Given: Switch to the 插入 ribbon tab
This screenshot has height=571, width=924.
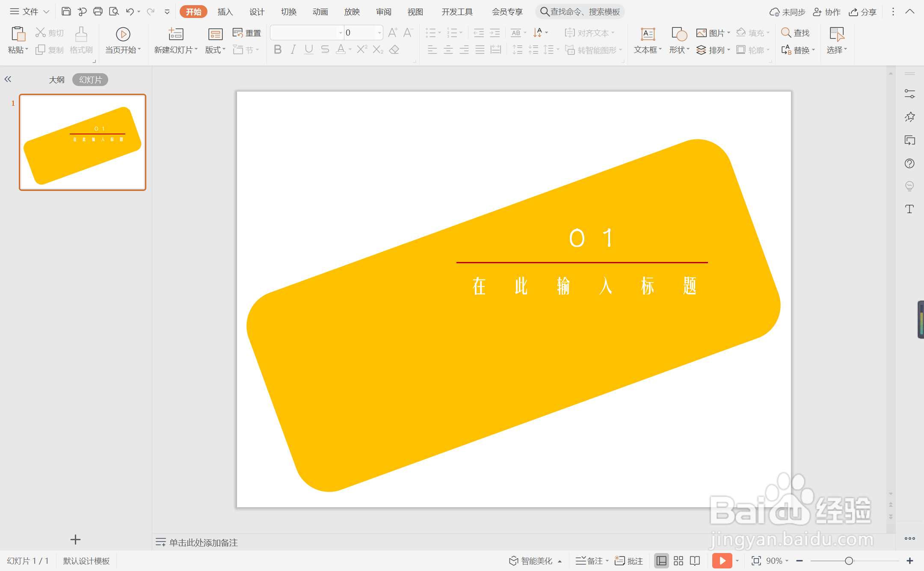Looking at the screenshot, I should point(225,12).
